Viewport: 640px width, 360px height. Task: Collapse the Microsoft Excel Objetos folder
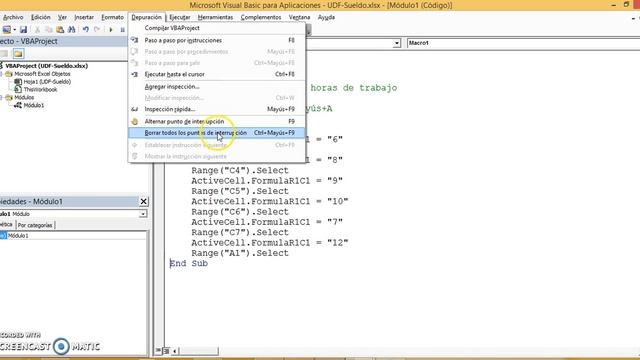click(1, 74)
